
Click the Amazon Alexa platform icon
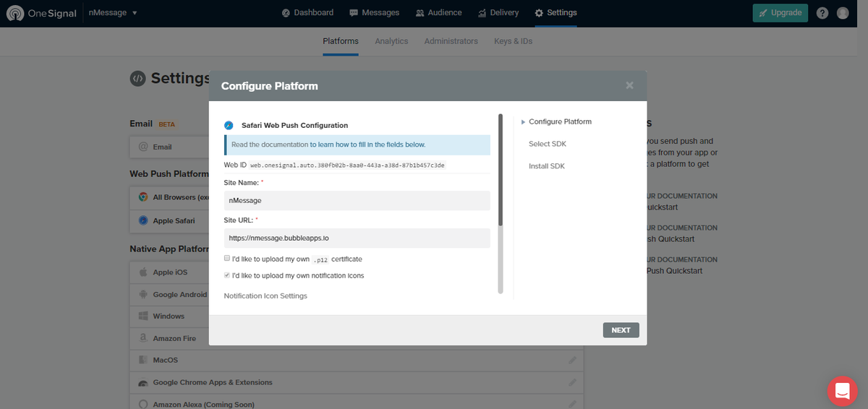(x=143, y=405)
